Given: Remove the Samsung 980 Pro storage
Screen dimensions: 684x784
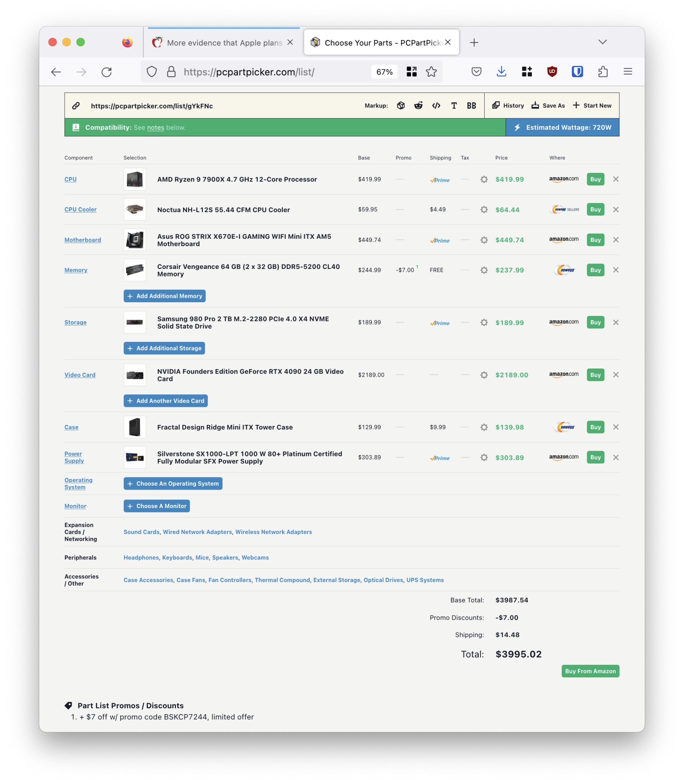Looking at the screenshot, I should (x=615, y=322).
